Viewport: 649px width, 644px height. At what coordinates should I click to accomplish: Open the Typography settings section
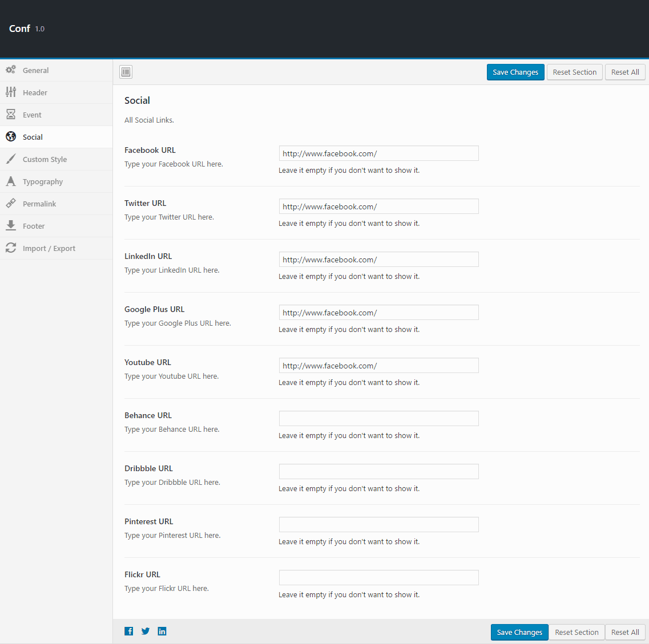point(43,182)
